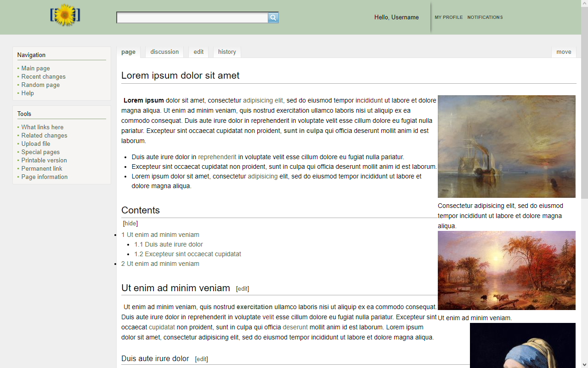This screenshot has width=588, height=368.
Task: Go to Main page in Navigation
Action: pos(35,69)
